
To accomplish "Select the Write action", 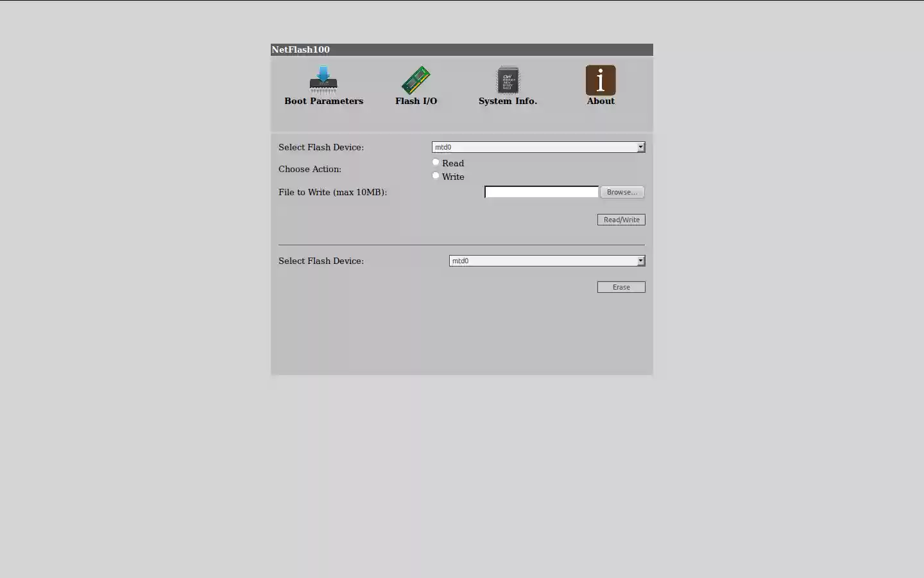I will pos(436,175).
